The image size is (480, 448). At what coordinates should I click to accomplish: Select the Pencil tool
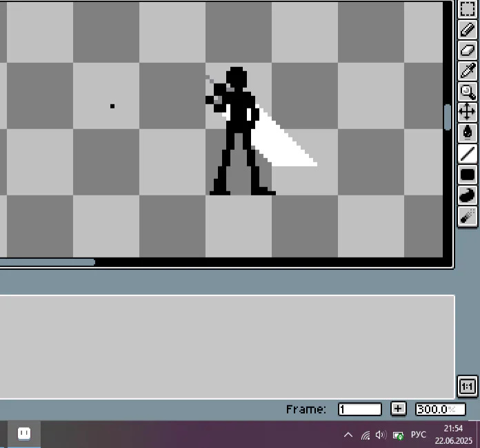point(468,30)
